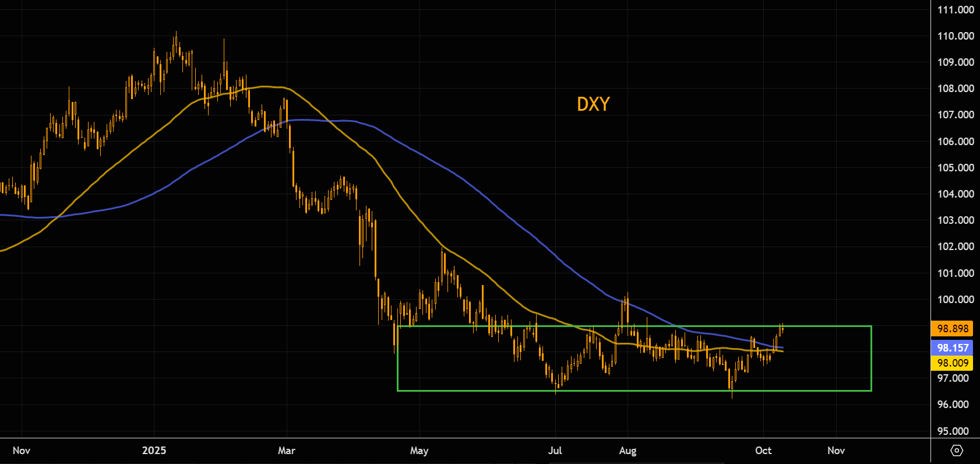
Task: Click the 100.000 price scale label
Action: tap(956, 300)
